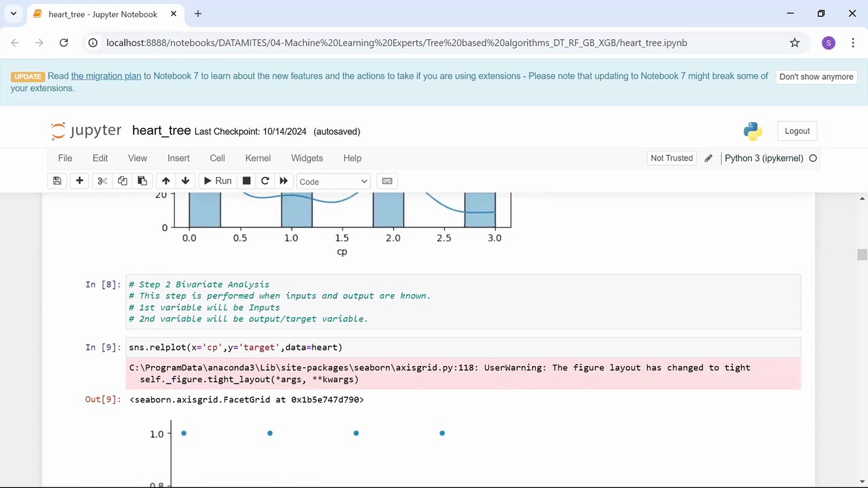Image resolution: width=868 pixels, height=488 pixels.
Task: Copy selected cells icon
Action: [x=122, y=181]
